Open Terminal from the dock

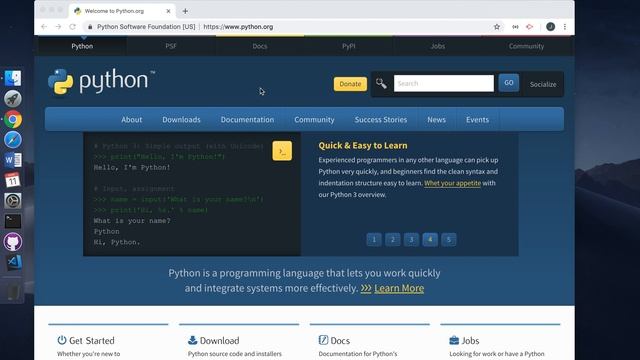(x=13, y=221)
